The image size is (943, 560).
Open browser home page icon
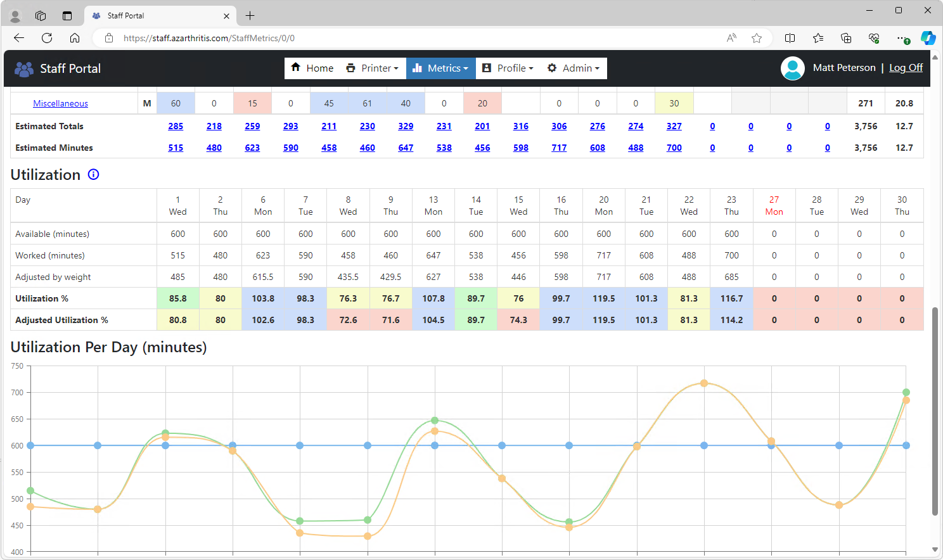point(75,38)
